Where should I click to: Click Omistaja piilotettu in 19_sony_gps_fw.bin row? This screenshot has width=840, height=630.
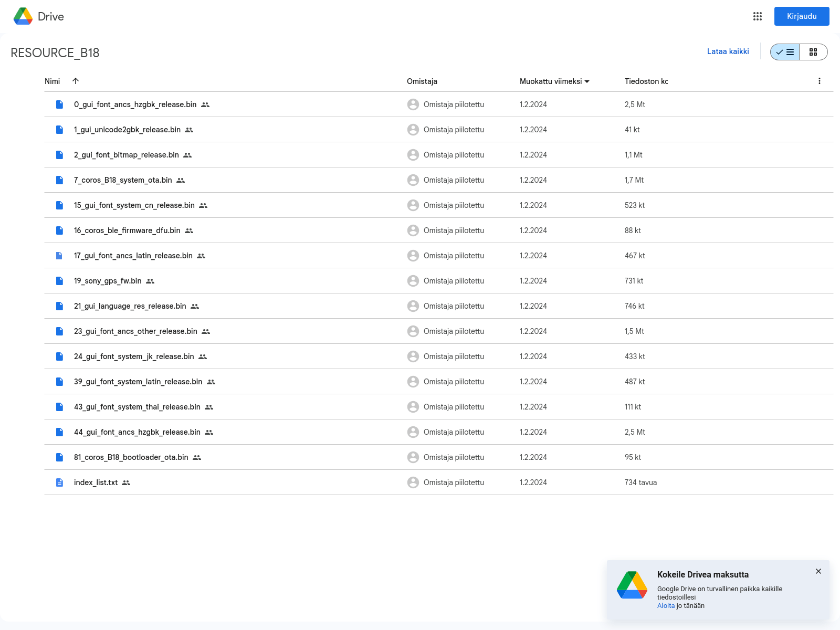click(454, 281)
